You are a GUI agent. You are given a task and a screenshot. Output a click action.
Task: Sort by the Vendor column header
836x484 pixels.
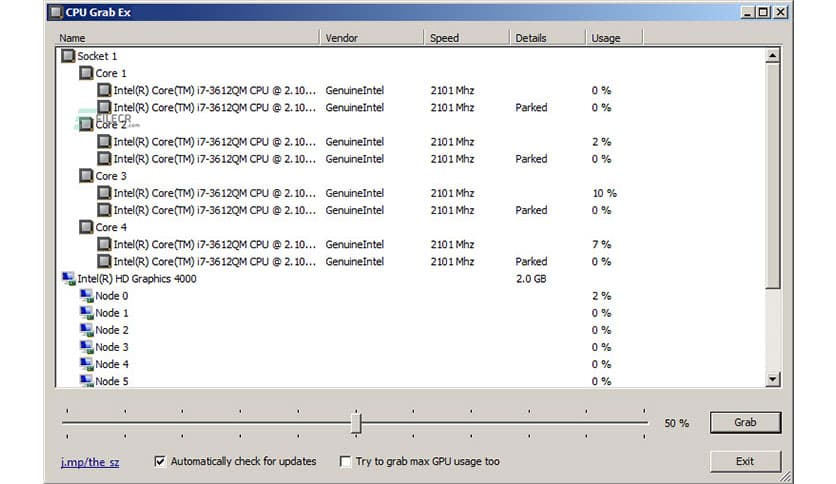372,38
